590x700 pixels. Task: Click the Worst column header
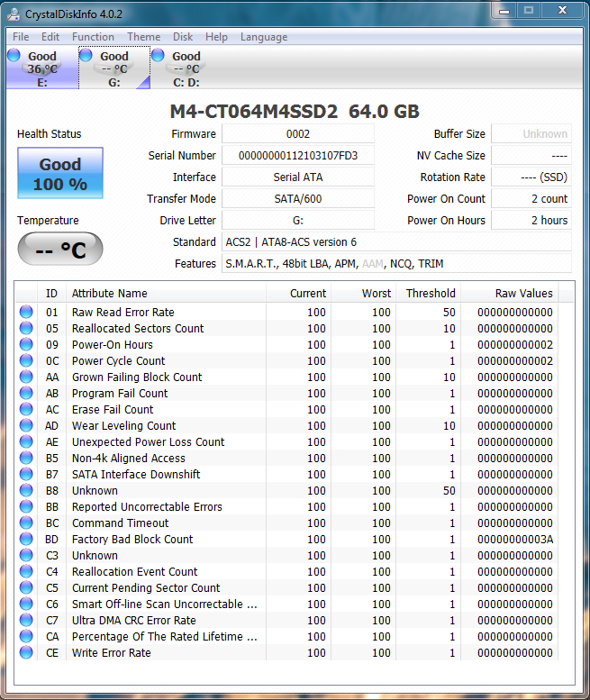click(363, 294)
